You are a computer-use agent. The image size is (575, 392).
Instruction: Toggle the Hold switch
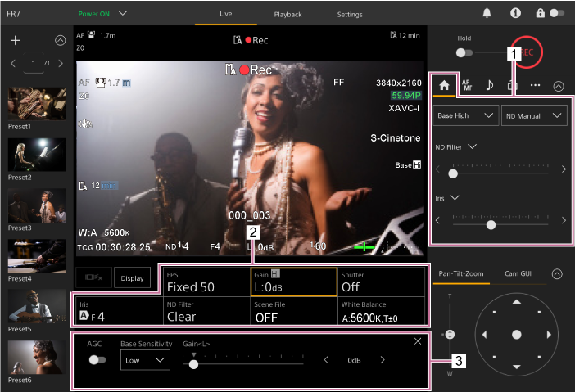(465, 52)
